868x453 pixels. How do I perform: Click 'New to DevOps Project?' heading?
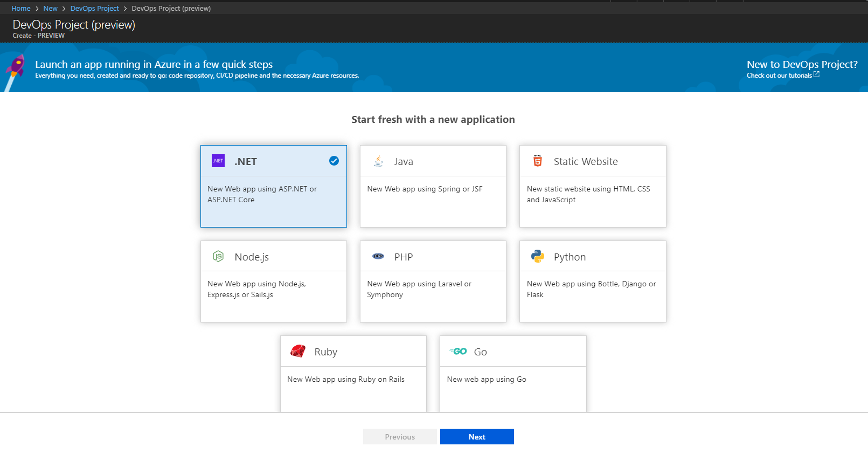click(x=802, y=64)
